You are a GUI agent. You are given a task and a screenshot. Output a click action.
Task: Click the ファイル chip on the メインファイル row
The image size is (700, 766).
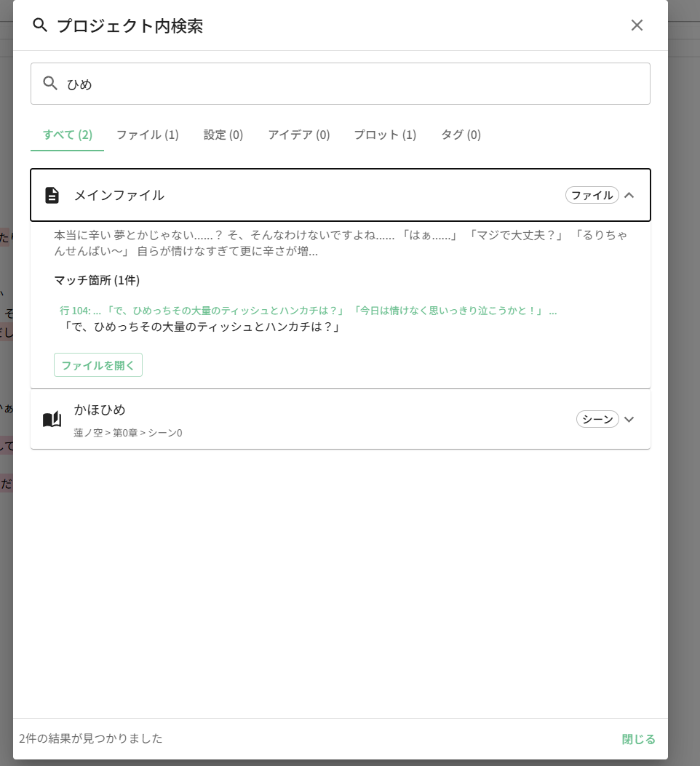click(592, 195)
